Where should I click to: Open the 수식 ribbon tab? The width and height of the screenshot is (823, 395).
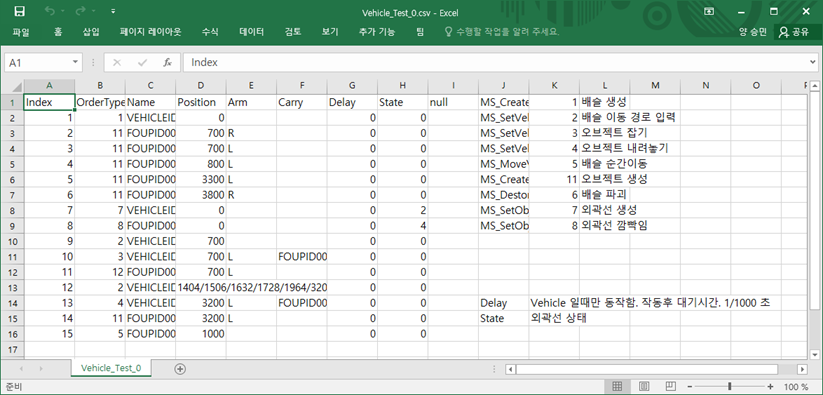click(x=210, y=32)
